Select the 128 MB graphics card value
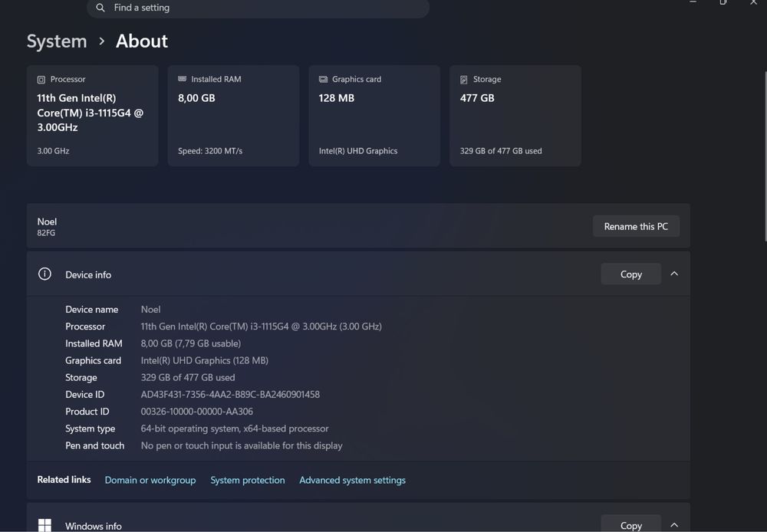The width and height of the screenshot is (767, 532). [x=337, y=98]
